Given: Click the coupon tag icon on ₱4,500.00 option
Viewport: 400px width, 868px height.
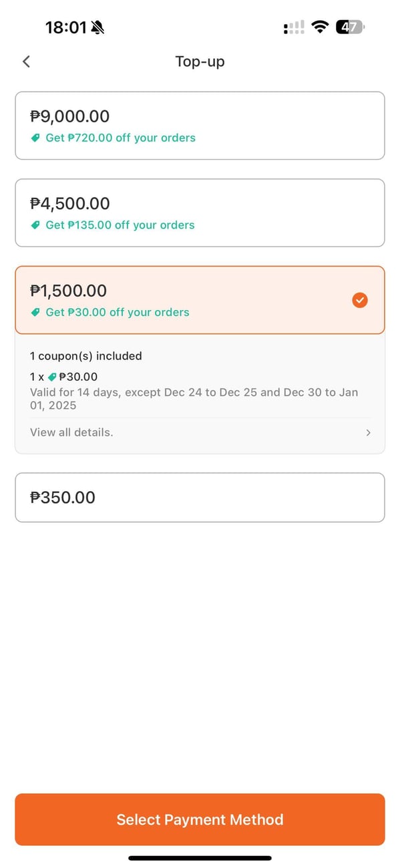Looking at the screenshot, I should coord(35,225).
